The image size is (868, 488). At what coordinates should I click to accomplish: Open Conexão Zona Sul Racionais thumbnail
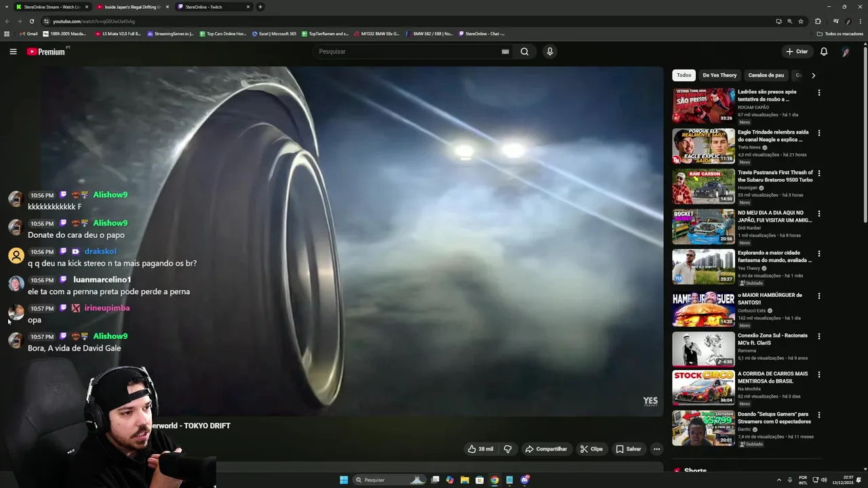click(703, 349)
